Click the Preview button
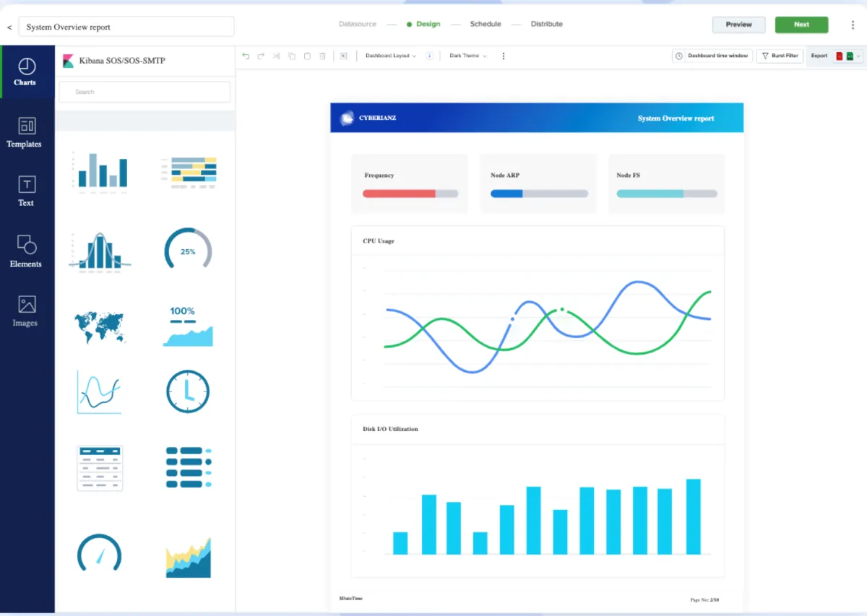 tap(739, 25)
